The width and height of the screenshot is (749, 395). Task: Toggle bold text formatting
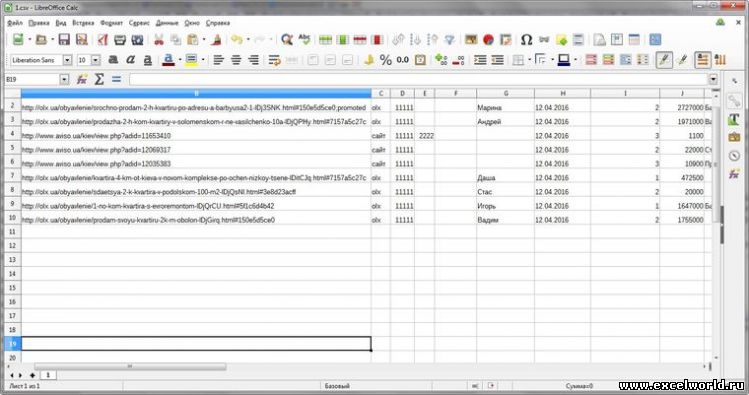click(x=113, y=60)
